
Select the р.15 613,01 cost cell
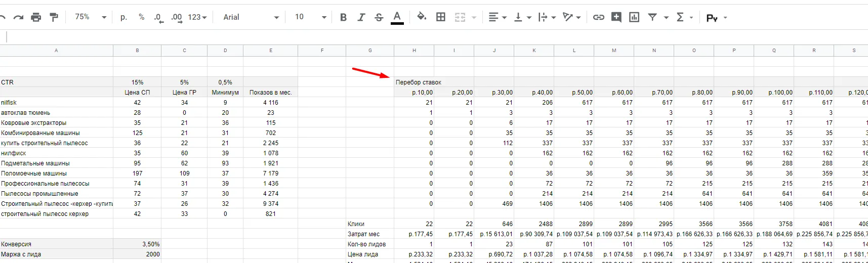[494, 234]
